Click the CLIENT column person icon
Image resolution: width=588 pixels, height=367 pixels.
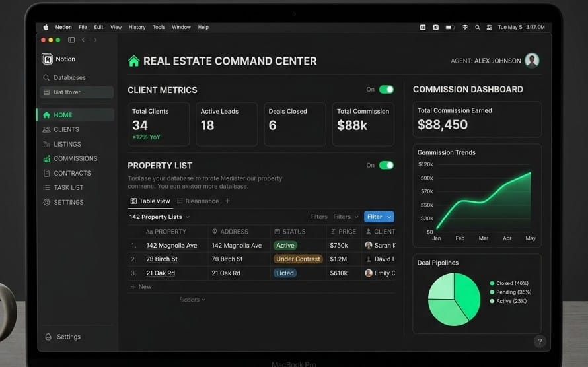(x=368, y=232)
